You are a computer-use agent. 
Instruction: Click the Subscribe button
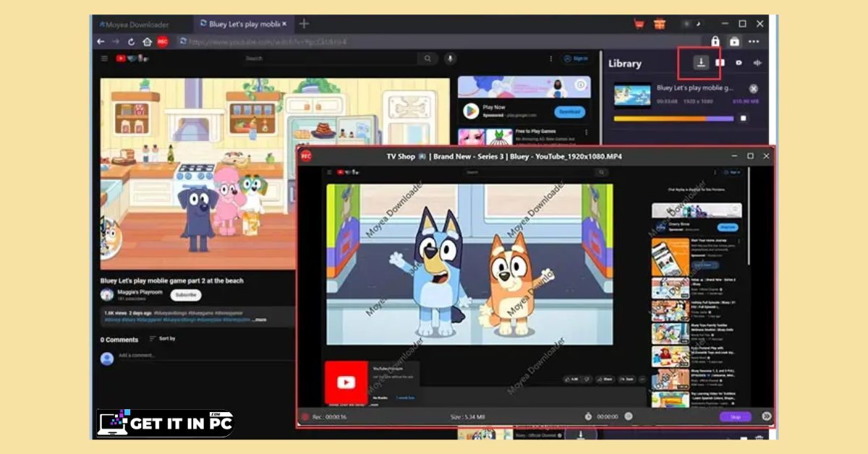tap(186, 295)
